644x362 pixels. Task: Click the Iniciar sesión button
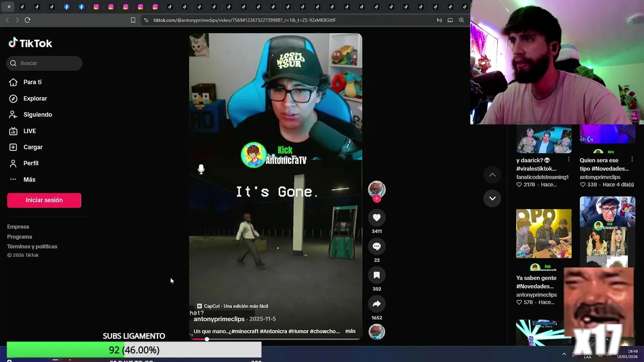(x=44, y=200)
